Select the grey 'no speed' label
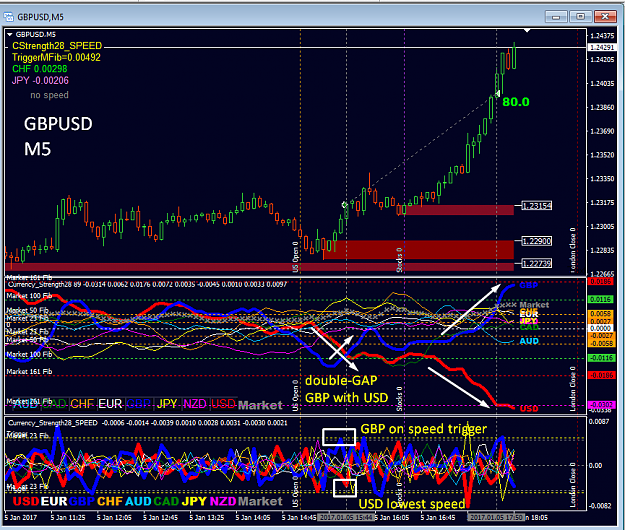625x530 pixels. tap(49, 95)
